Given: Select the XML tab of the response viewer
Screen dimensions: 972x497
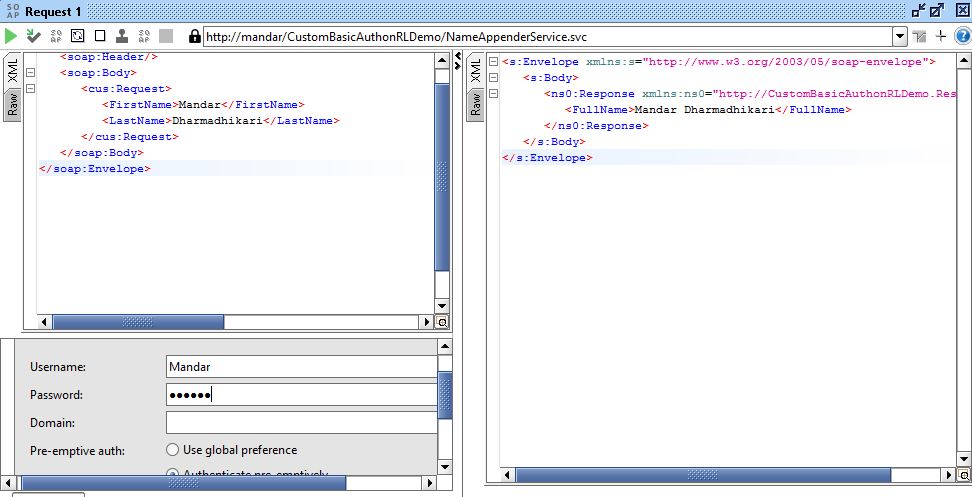Looking at the screenshot, I should pos(475,70).
